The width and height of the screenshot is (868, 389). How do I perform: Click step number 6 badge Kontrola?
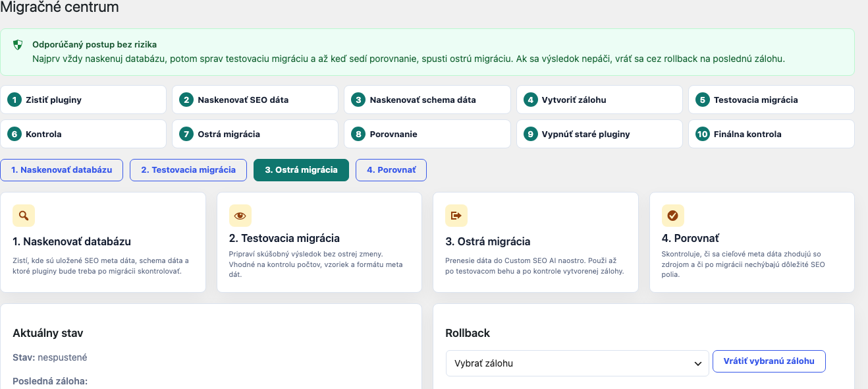[14, 134]
